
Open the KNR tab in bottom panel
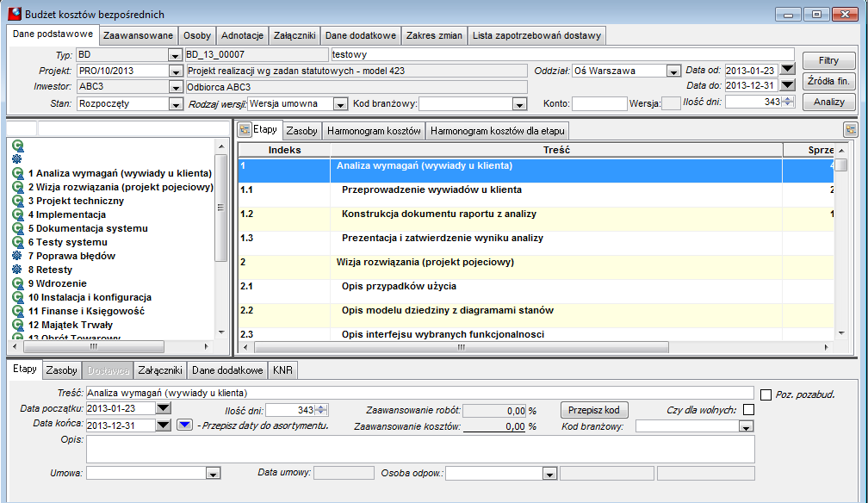(282, 370)
